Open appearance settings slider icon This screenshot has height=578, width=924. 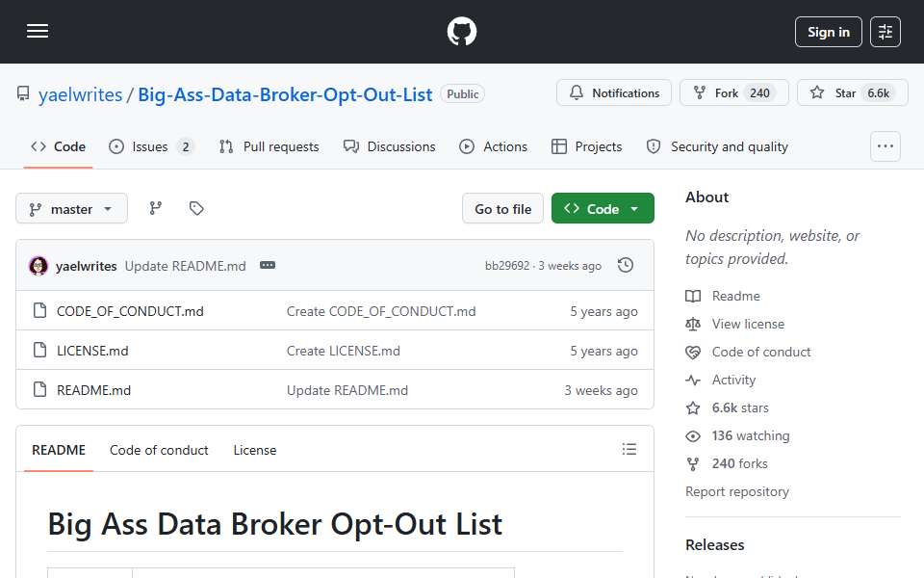(885, 32)
